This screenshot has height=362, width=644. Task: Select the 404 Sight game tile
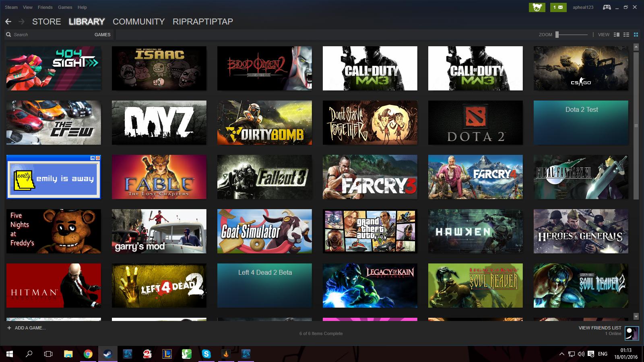point(54,68)
